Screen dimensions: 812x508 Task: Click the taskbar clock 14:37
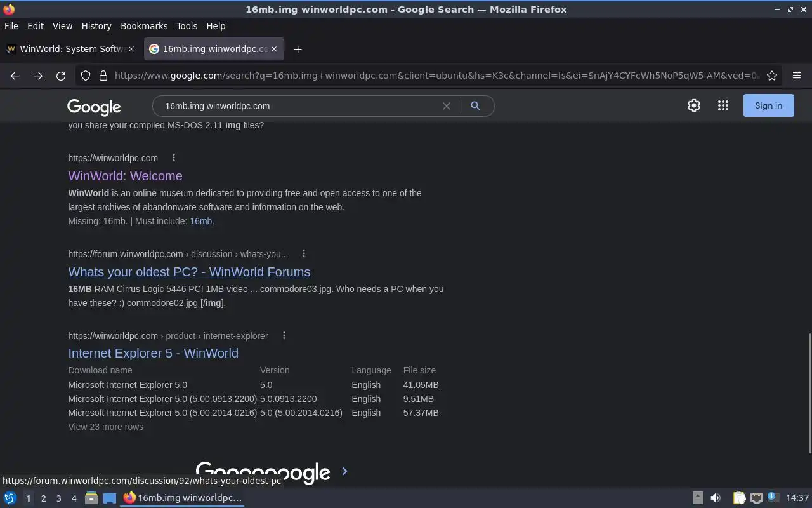[797, 498]
